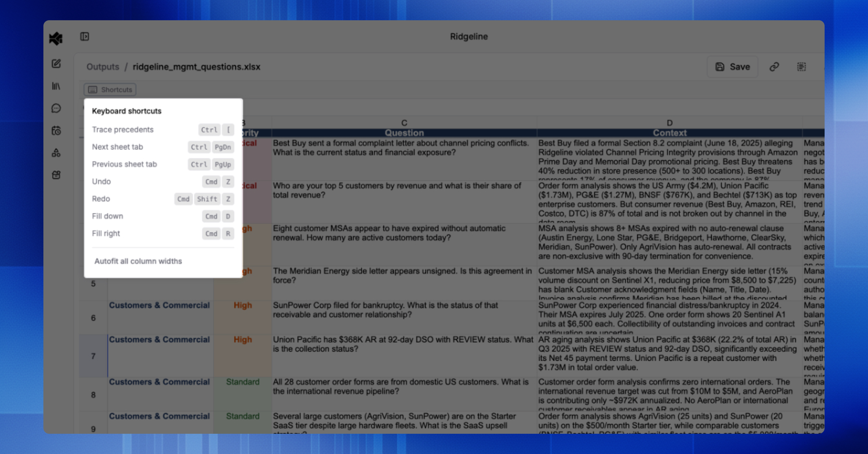The height and width of the screenshot is (454, 868).
Task: Open the archive box icon in sidebar
Action: [x=56, y=175]
